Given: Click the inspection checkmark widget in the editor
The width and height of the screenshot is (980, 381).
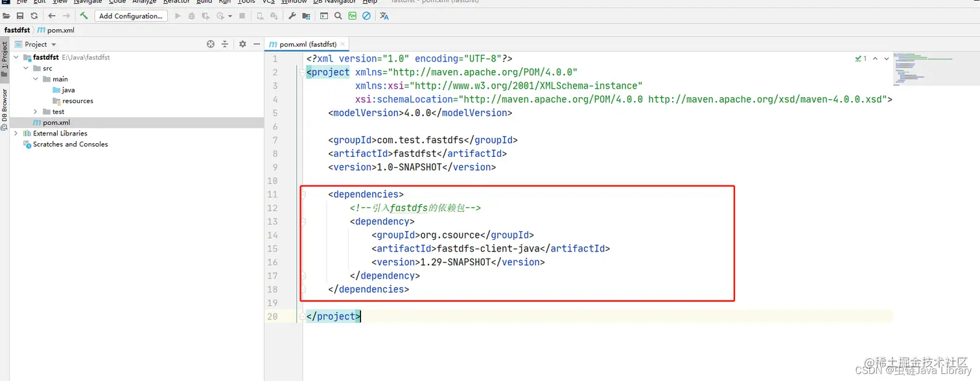Looking at the screenshot, I should 861,58.
